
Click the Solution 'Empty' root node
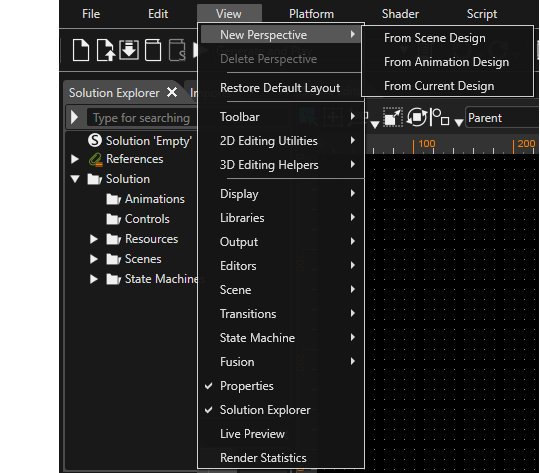(140, 141)
